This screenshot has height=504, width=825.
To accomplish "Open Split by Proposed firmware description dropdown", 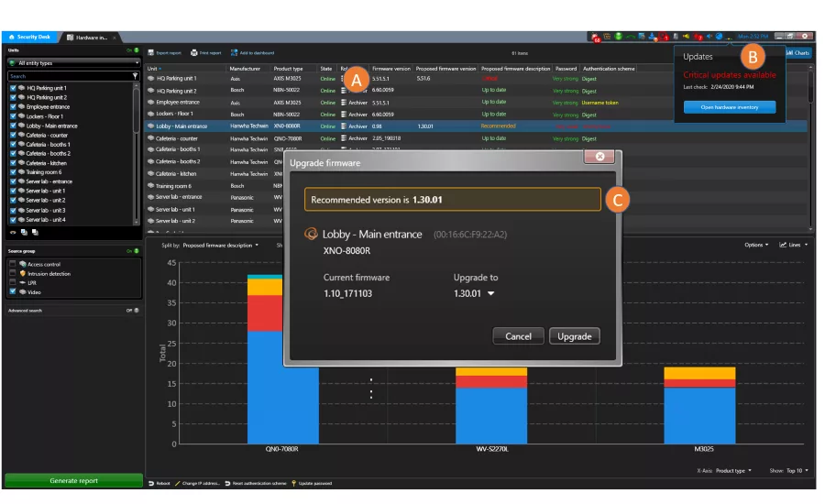I will pos(220,246).
